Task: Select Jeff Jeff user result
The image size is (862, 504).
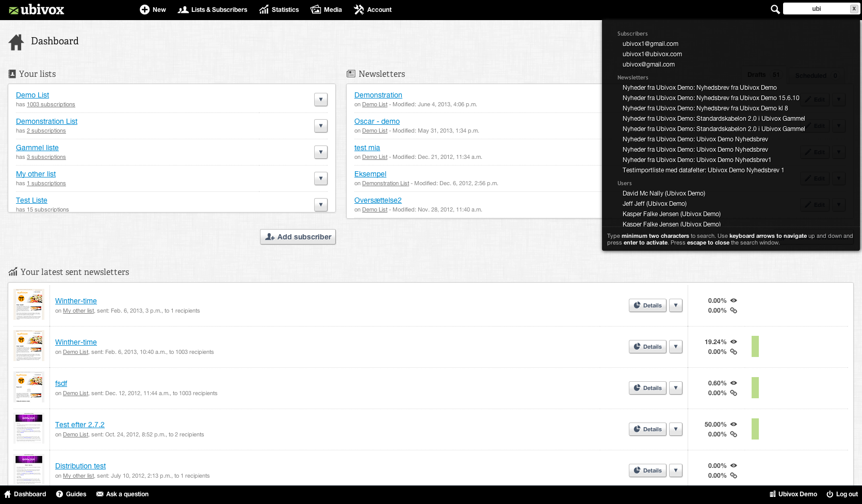Action: click(654, 204)
